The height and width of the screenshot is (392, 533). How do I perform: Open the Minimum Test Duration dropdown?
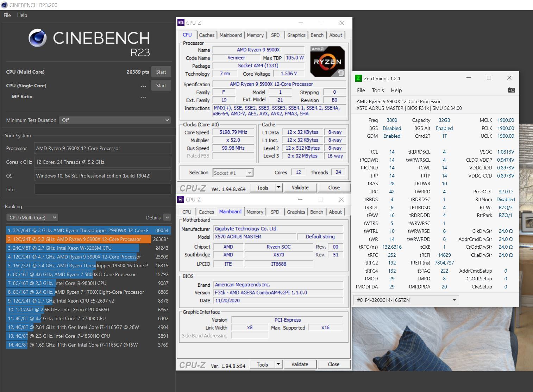pyautogui.click(x=115, y=120)
